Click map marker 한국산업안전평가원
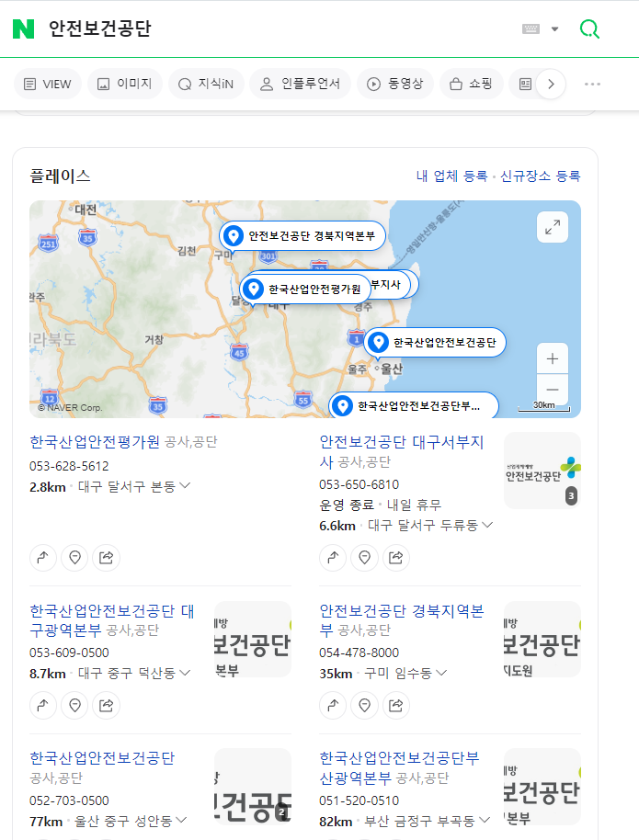The height and width of the screenshot is (840, 639). point(305,289)
